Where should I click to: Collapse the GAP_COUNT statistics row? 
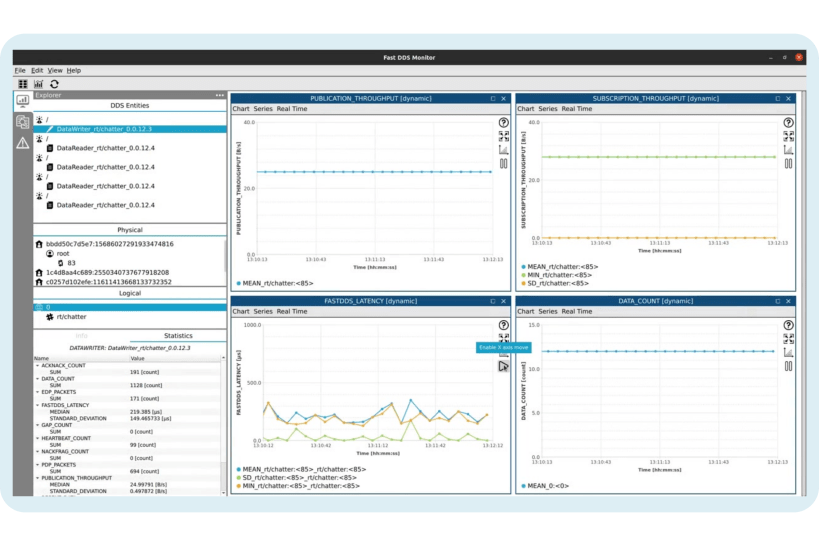coord(38,425)
